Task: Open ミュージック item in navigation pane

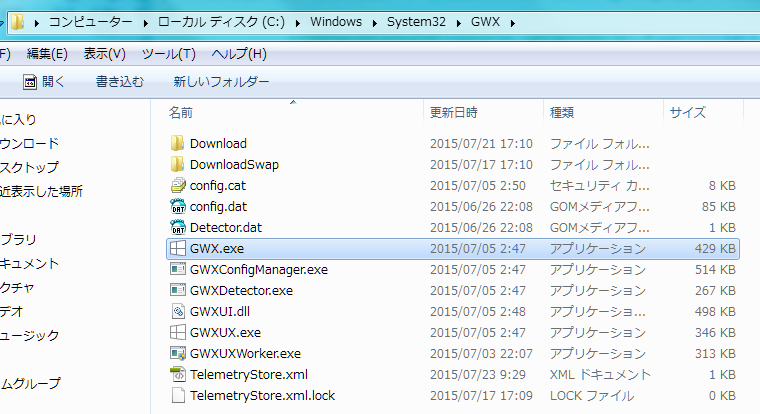Action: point(29,335)
